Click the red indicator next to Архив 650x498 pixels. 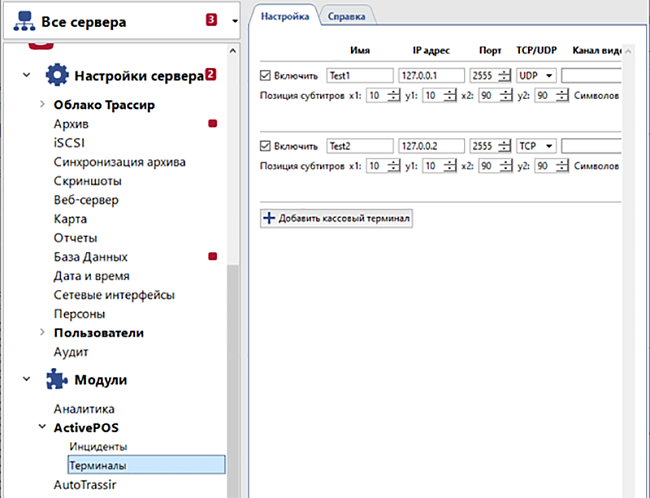click(x=213, y=124)
